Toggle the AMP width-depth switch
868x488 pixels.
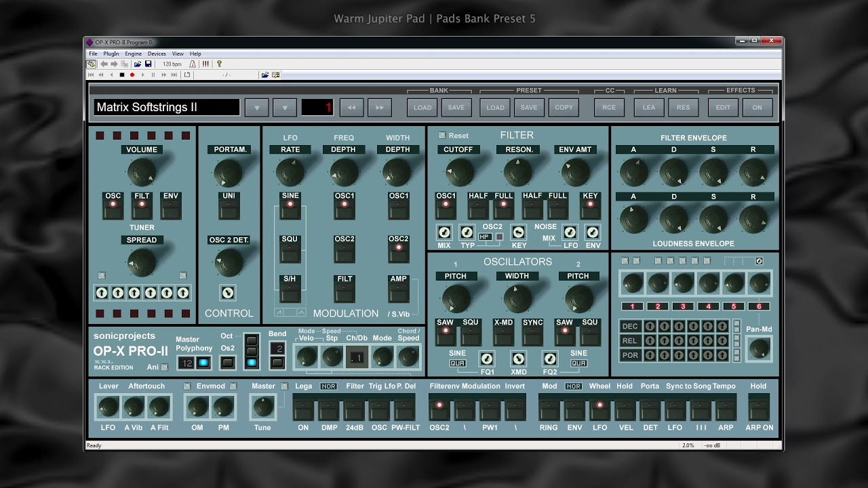[x=398, y=289]
